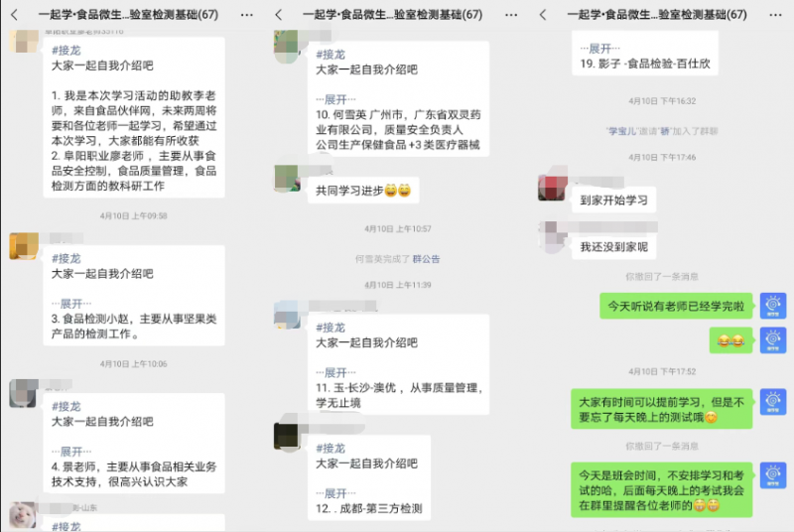This screenshot has width=794, height=532.
Task: Go back from the right chat panel
Action: point(543,15)
